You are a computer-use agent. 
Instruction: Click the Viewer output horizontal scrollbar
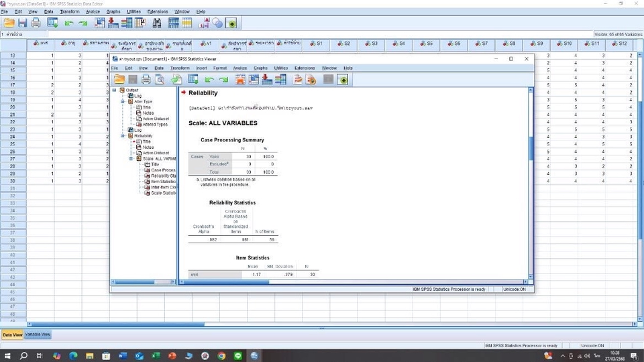coord(354,282)
